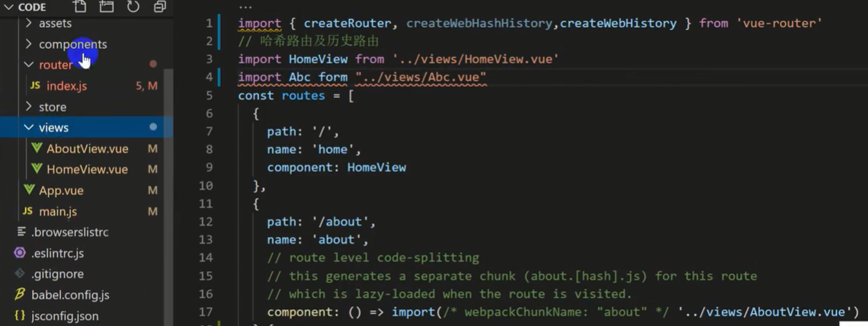Click '../views/HomeView.vue' import path on line 3

point(476,59)
